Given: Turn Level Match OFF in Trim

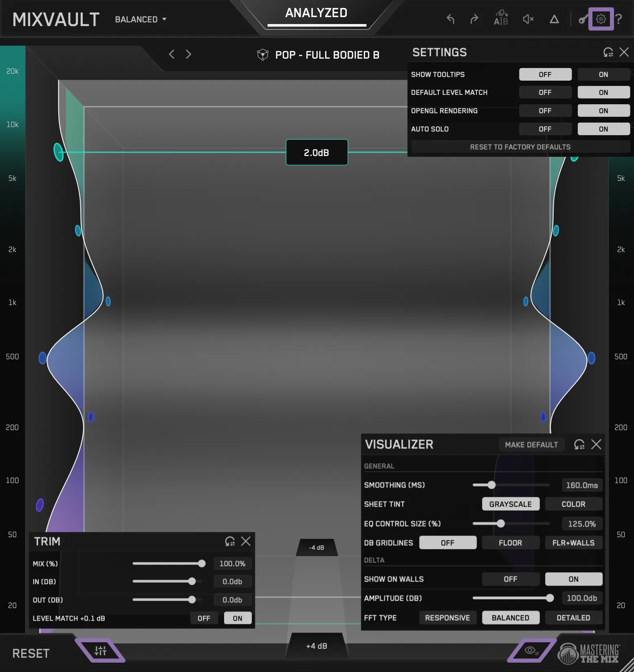Looking at the screenshot, I should click(204, 618).
